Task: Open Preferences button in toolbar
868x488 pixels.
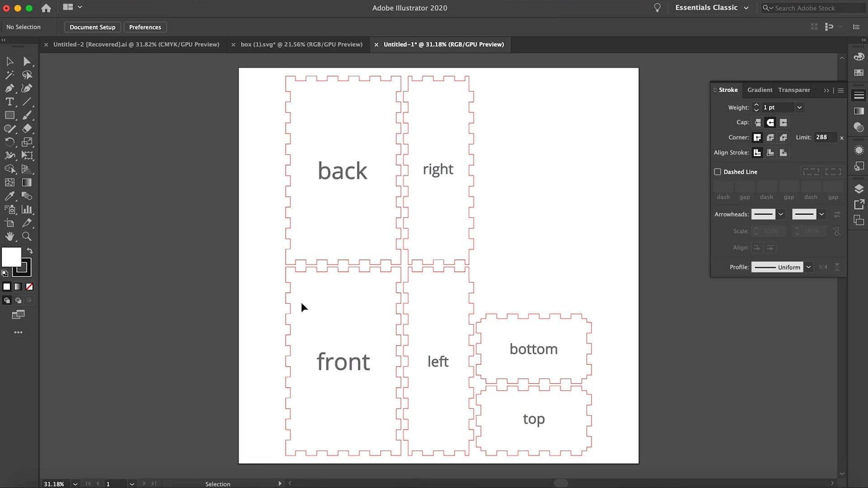Action: point(145,27)
